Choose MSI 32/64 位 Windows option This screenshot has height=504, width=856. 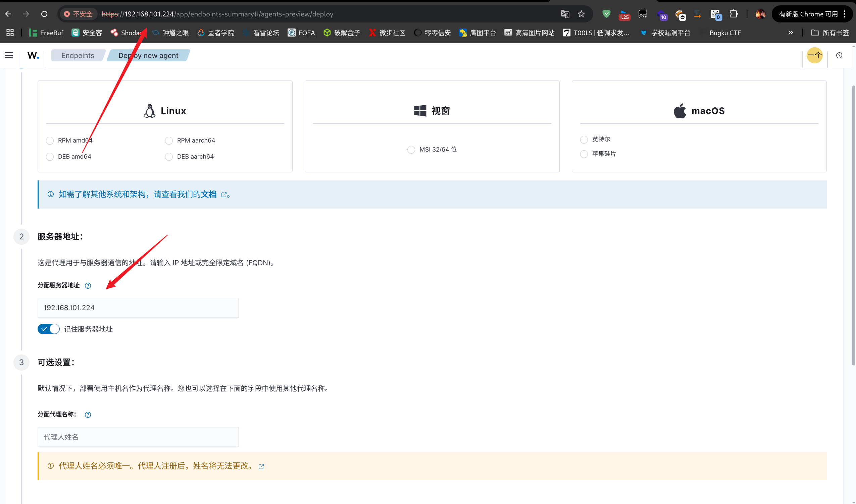pyautogui.click(x=411, y=150)
